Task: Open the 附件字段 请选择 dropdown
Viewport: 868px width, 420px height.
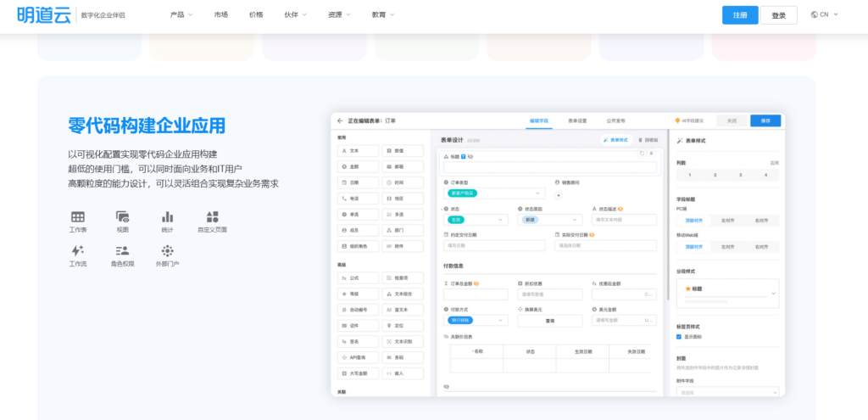Action: click(728, 392)
